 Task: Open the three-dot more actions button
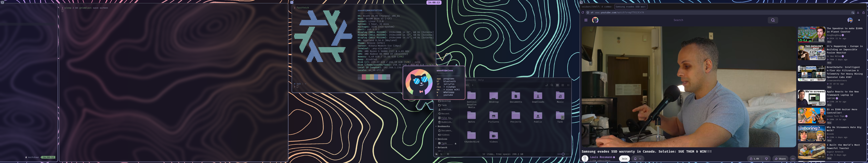tap(793, 159)
